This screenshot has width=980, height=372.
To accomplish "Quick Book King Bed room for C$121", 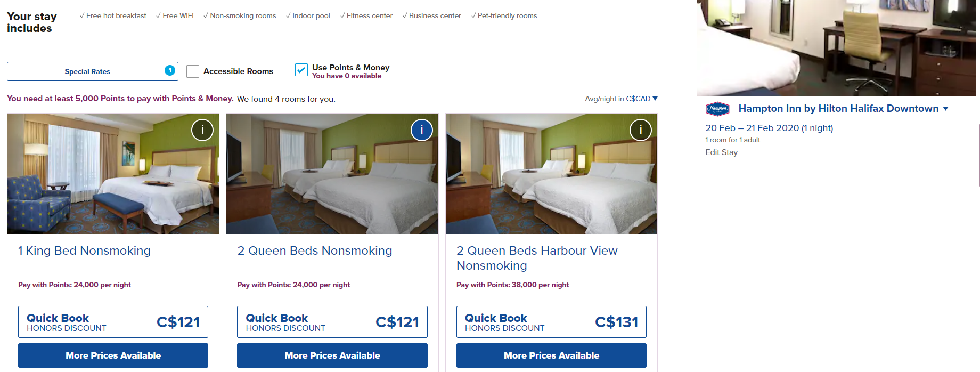I will pyautogui.click(x=113, y=322).
